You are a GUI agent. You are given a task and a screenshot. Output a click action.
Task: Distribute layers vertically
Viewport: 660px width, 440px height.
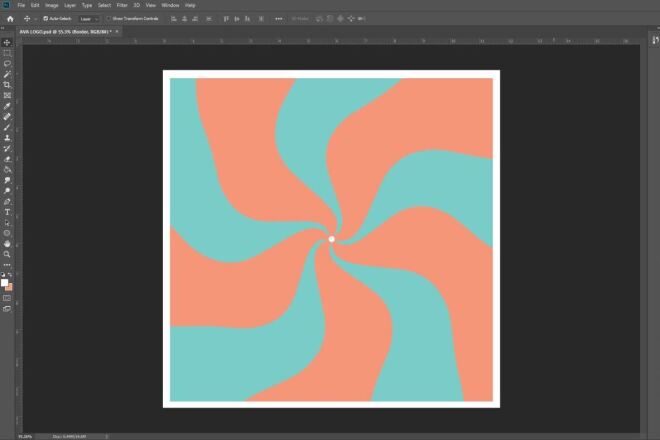coord(261,19)
